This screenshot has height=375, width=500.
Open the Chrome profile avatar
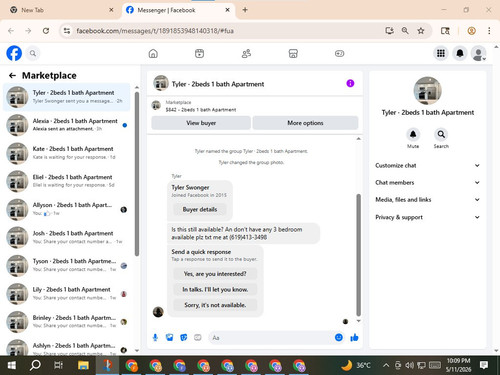point(471,31)
